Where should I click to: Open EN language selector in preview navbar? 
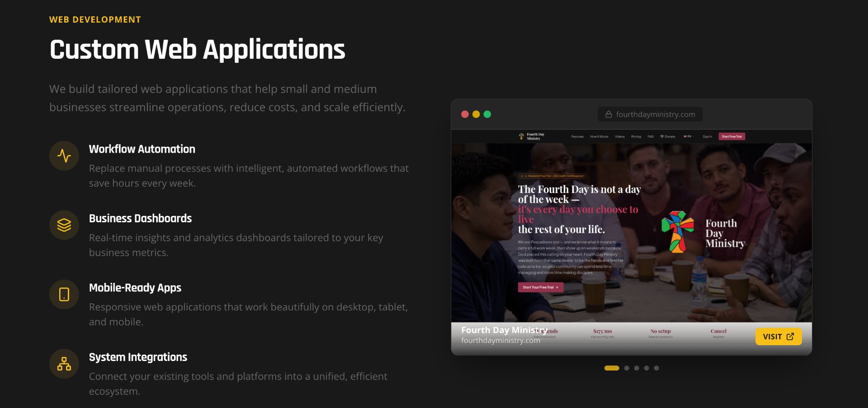point(688,136)
